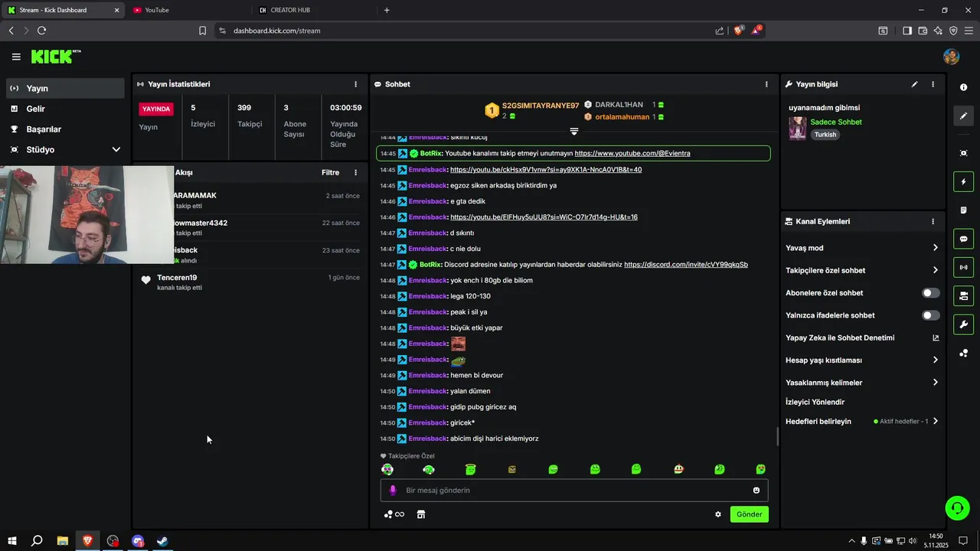The width and height of the screenshot is (980, 551).
Task: Click the pencil icon in right sidebar
Action: click(x=963, y=116)
